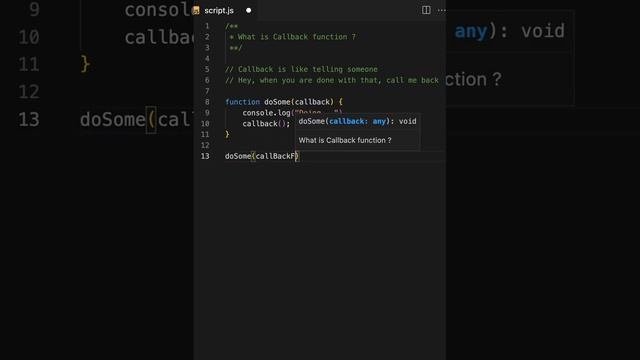Click the signature hint 'doSome(callback: any): void'
Image resolution: width=640 pixels, height=360 pixels.
[x=357, y=121]
